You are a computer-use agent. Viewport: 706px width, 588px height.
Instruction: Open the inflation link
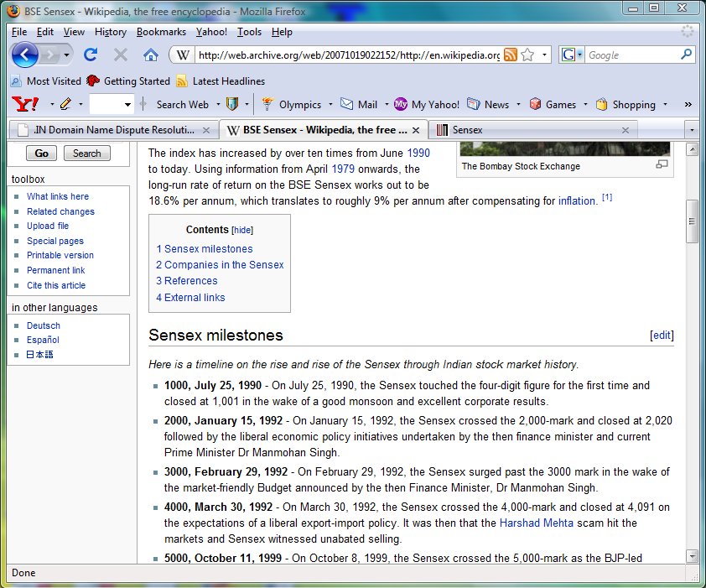tap(577, 201)
